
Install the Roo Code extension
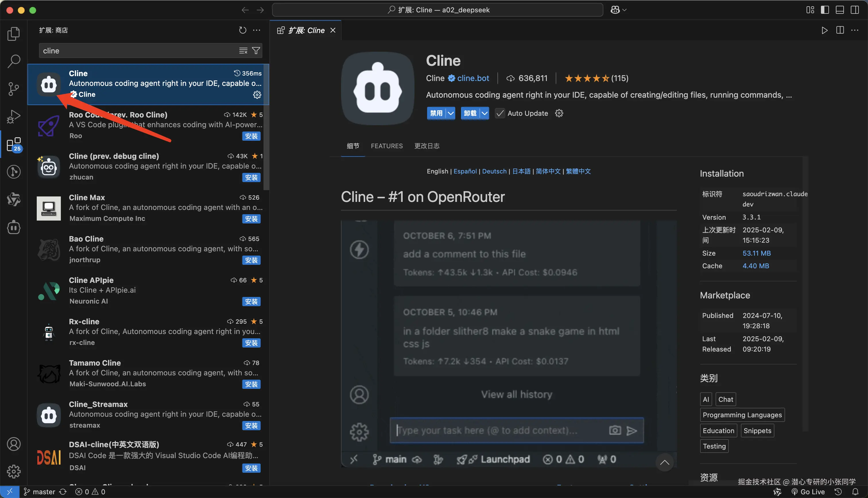click(x=251, y=136)
